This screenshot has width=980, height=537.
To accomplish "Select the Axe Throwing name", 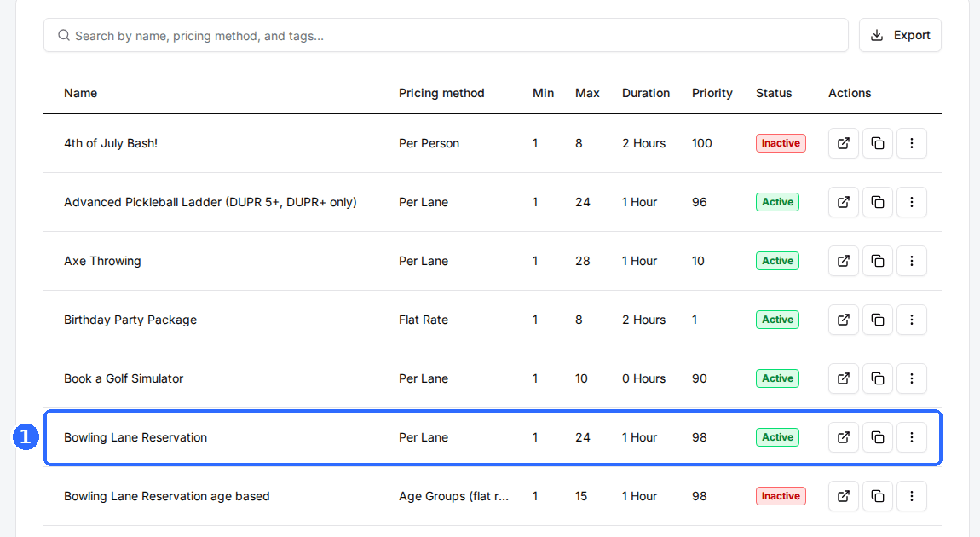I will click(x=102, y=261).
